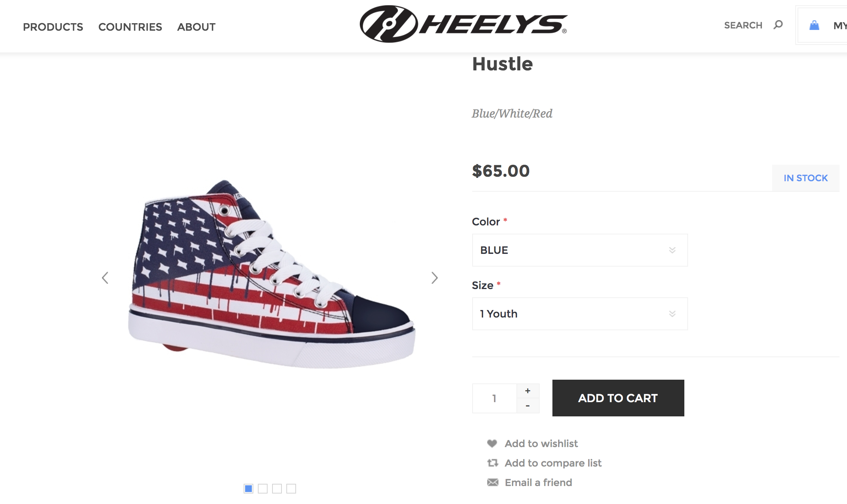The width and height of the screenshot is (847, 504).
Task: Click the email envelope icon
Action: pyautogui.click(x=492, y=482)
